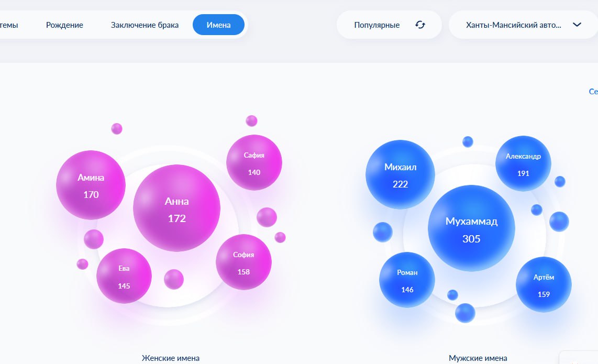Click the Мужские имена caption

coord(478,358)
